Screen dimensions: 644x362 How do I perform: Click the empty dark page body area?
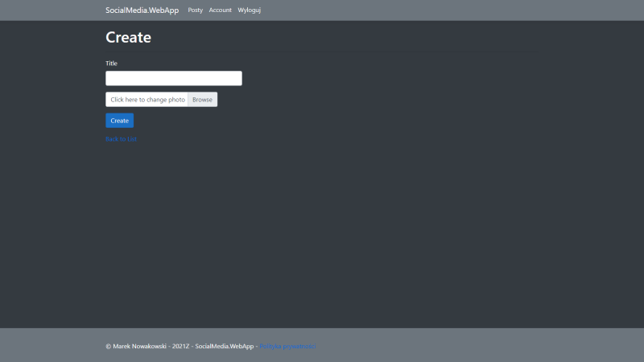362,225
